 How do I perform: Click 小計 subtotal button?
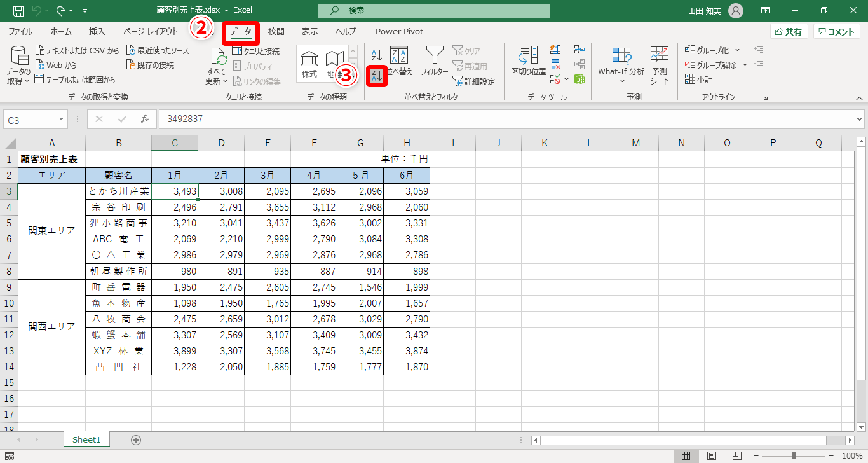(698, 79)
